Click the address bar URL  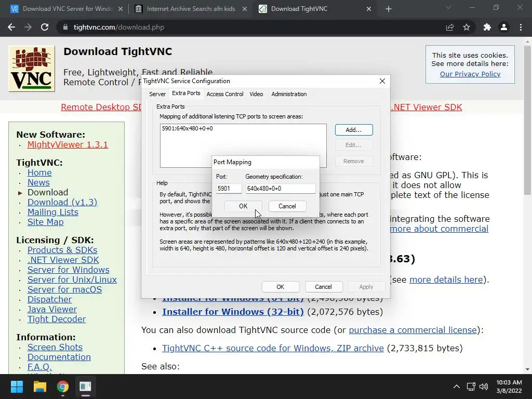point(119,27)
